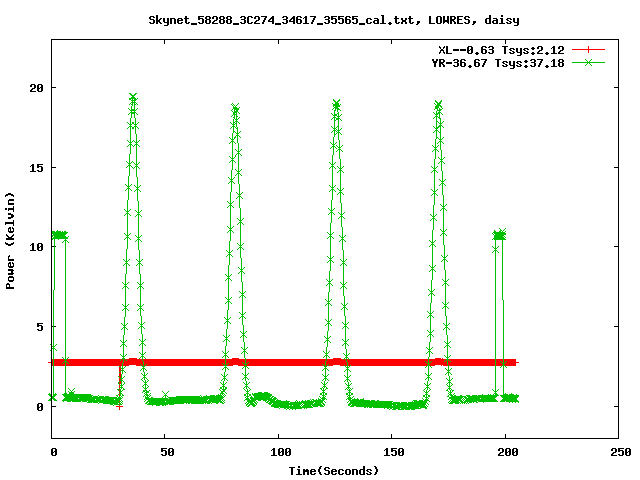Click the y-axis tick label 10
The width and height of the screenshot is (640, 480).
(37, 247)
